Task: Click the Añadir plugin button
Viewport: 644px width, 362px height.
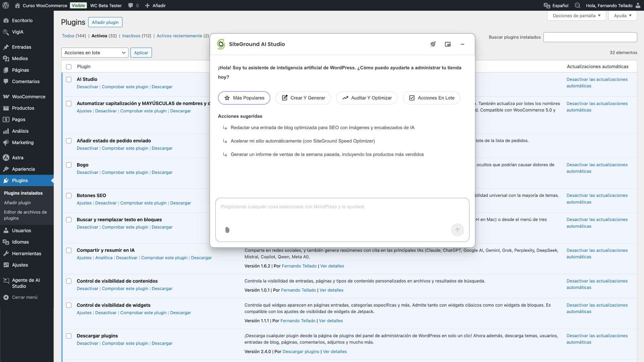Action: (105, 22)
